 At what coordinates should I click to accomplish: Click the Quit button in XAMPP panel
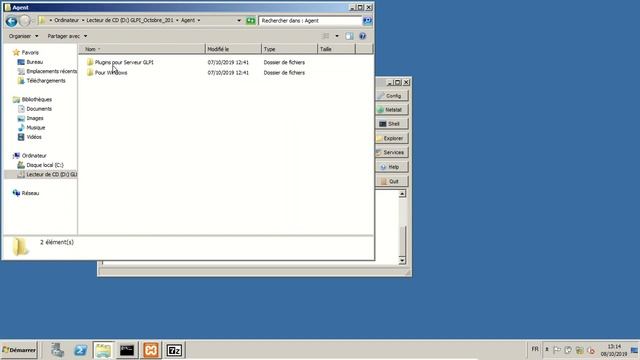tap(392, 181)
